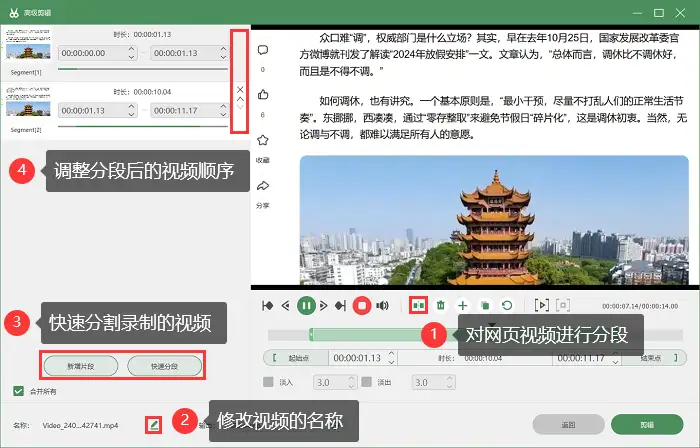Set the 起始点 start point button
Screen dimensions: 700x448
click(x=296, y=358)
